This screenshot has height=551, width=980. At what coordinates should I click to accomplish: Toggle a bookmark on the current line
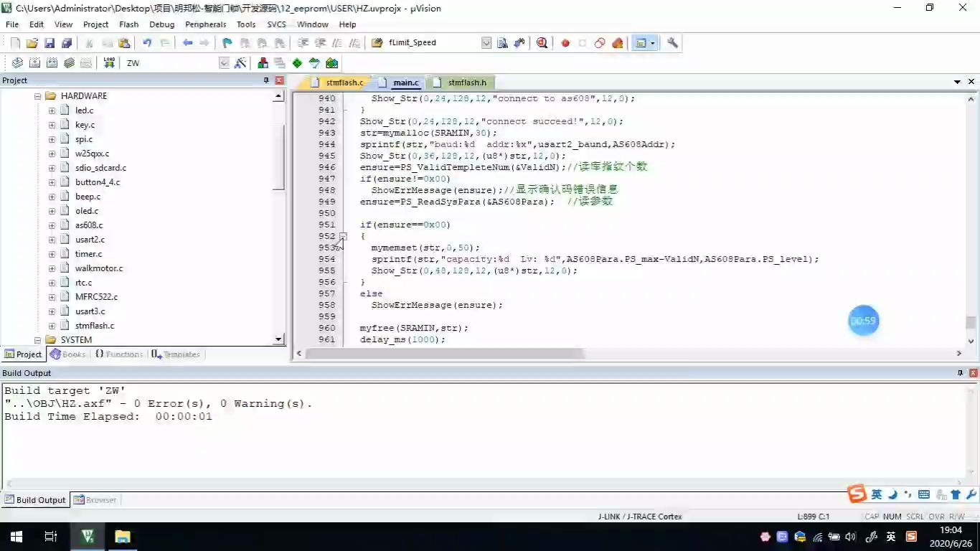pos(227,43)
